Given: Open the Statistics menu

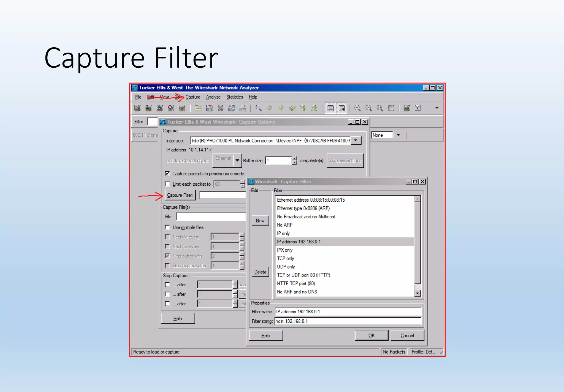Looking at the screenshot, I should (x=234, y=97).
